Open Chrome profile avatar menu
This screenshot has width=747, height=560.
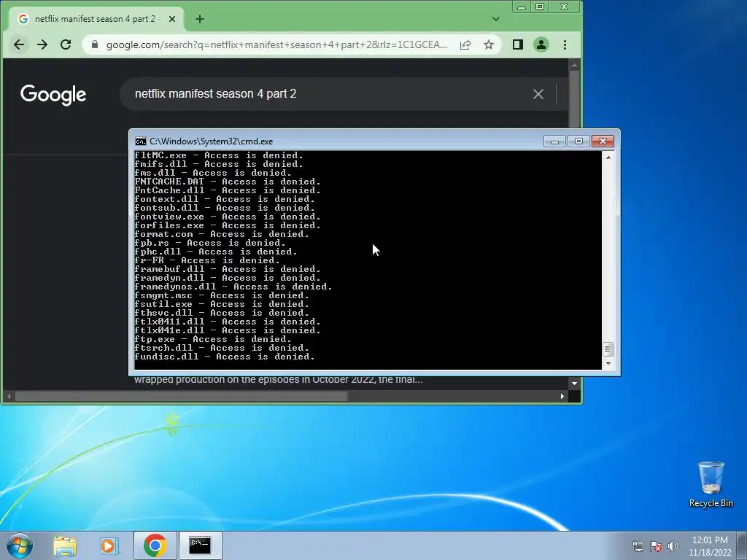coord(541,44)
